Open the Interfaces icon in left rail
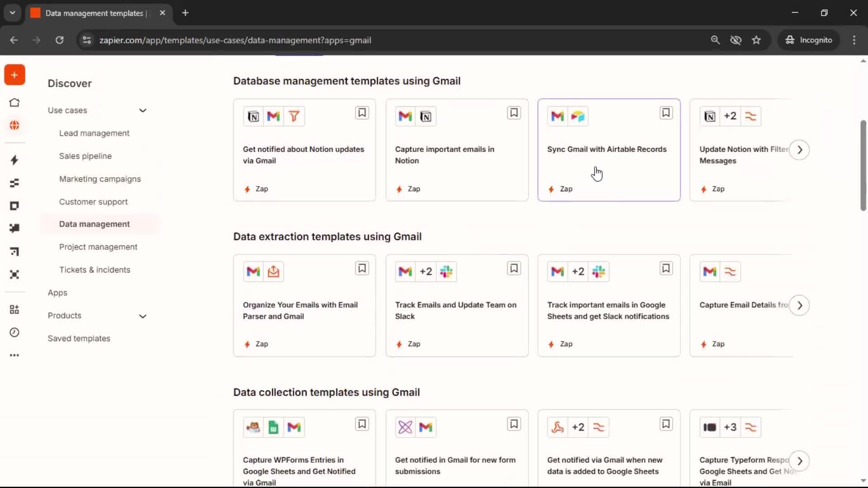This screenshot has width=868, height=488. tap(14, 206)
